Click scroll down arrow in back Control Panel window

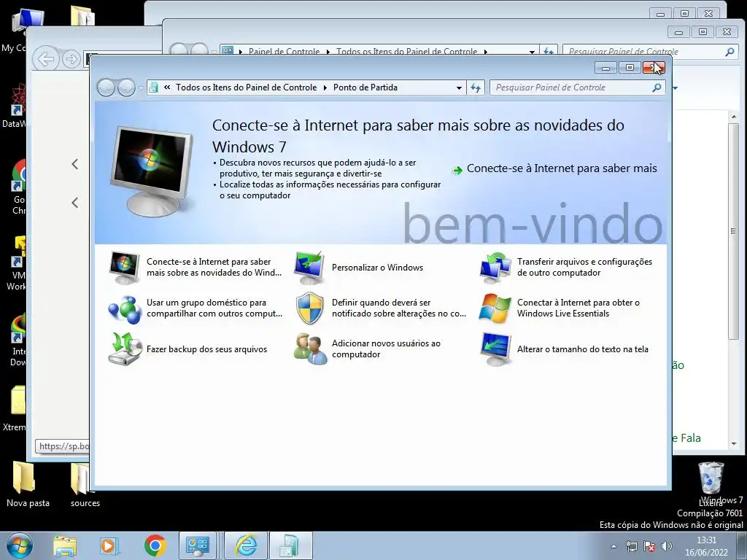[734, 443]
